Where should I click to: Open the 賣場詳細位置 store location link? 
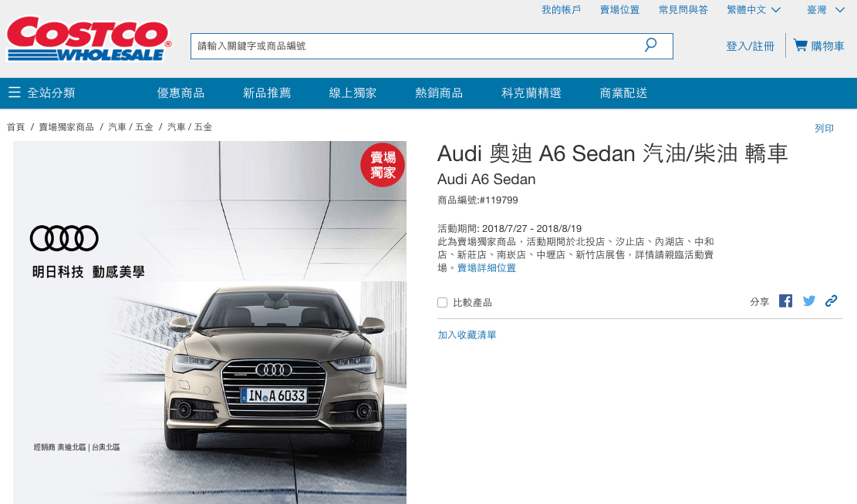click(x=488, y=267)
